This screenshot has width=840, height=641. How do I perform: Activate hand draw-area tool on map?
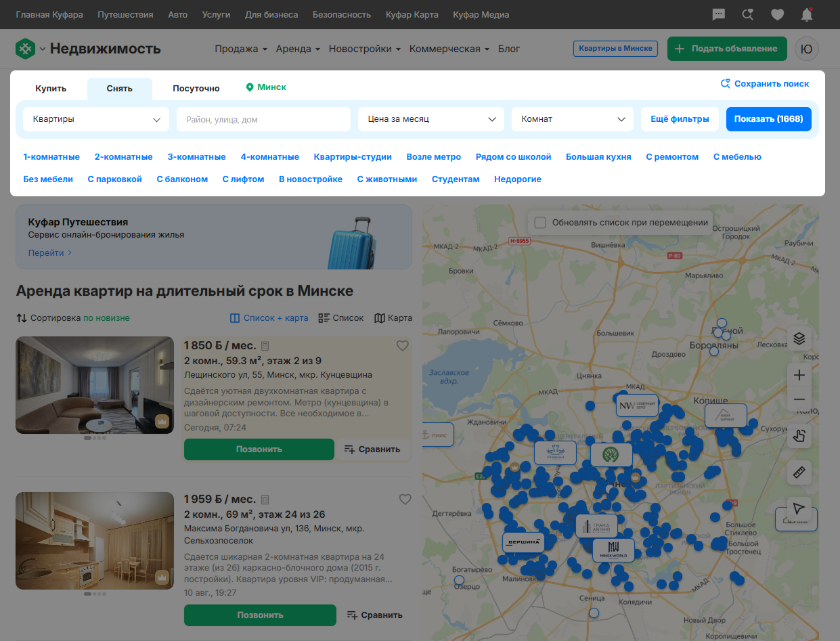point(799,436)
